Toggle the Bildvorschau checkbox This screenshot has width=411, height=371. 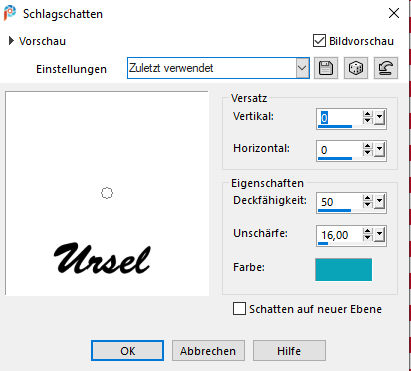coord(319,41)
